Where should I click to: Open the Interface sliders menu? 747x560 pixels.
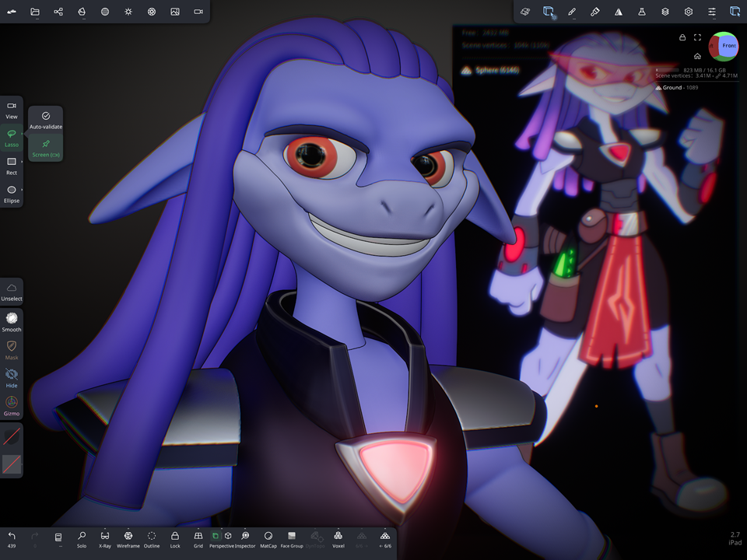[712, 12]
